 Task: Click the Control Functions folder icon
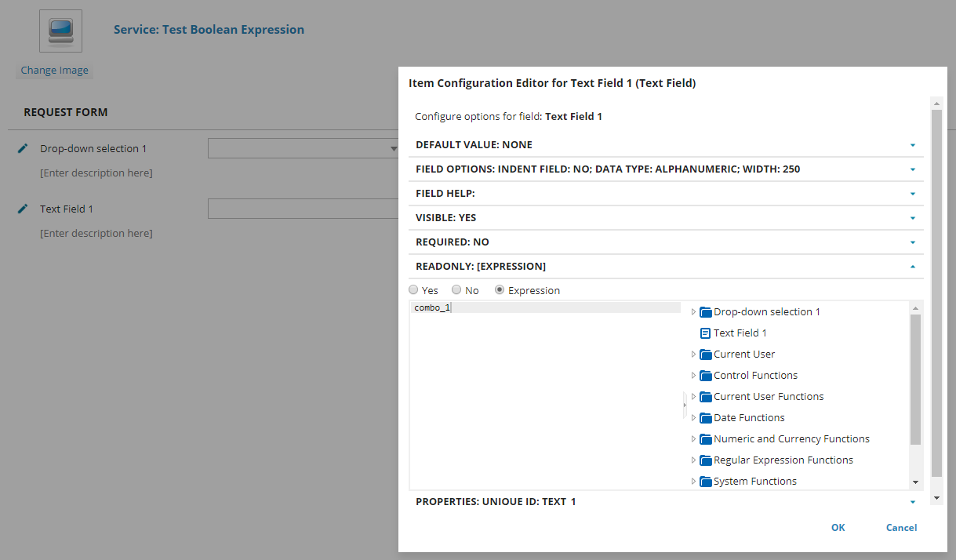pyautogui.click(x=704, y=376)
